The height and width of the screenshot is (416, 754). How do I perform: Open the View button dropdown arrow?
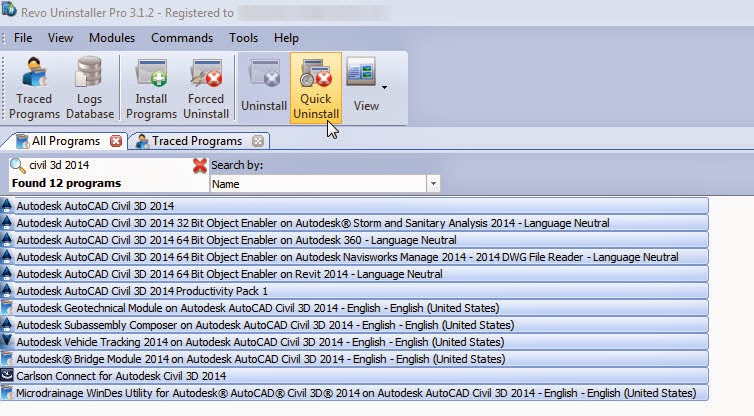(384, 88)
